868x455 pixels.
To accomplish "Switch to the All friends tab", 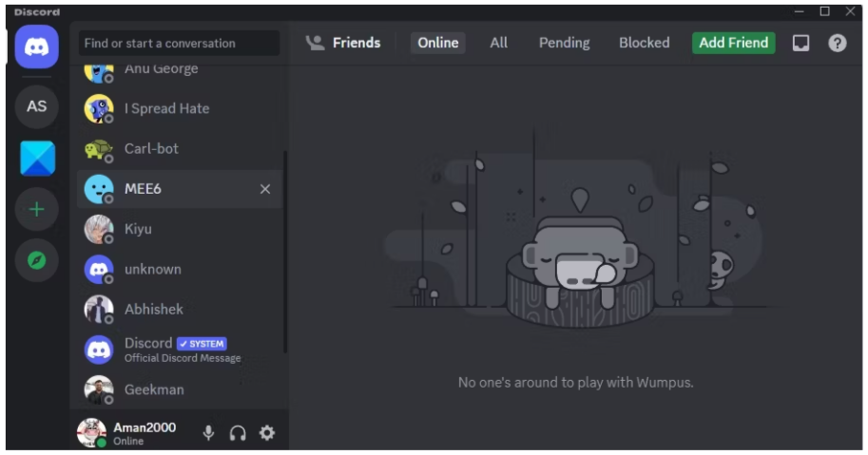I will (x=498, y=43).
